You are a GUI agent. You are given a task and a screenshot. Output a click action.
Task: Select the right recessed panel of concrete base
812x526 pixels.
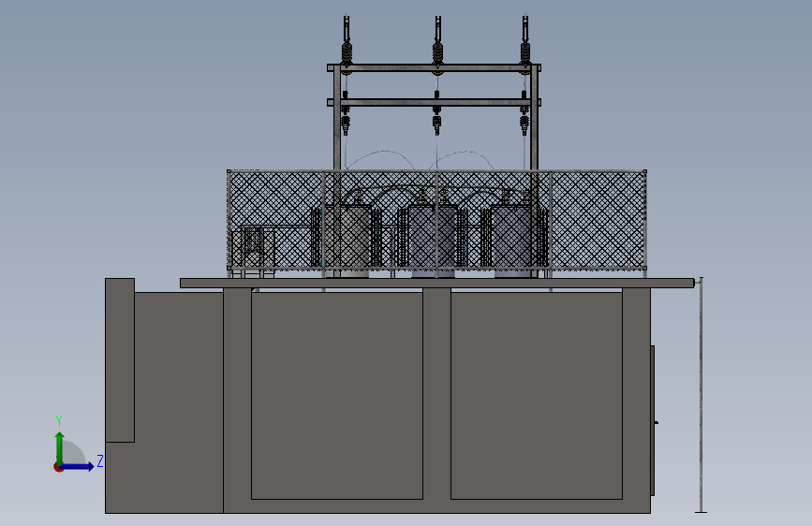tap(537, 396)
